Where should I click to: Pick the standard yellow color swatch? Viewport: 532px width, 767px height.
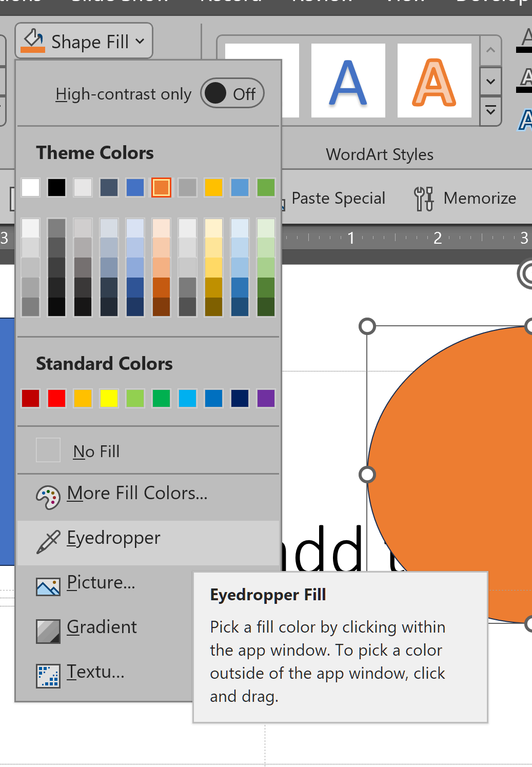tap(109, 398)
